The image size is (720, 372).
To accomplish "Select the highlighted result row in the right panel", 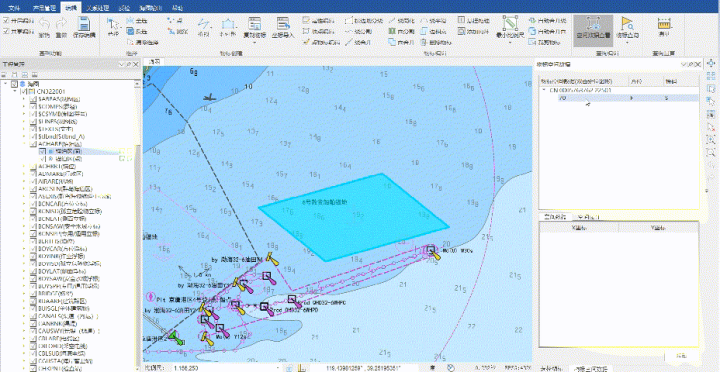I will pos(620,98).
